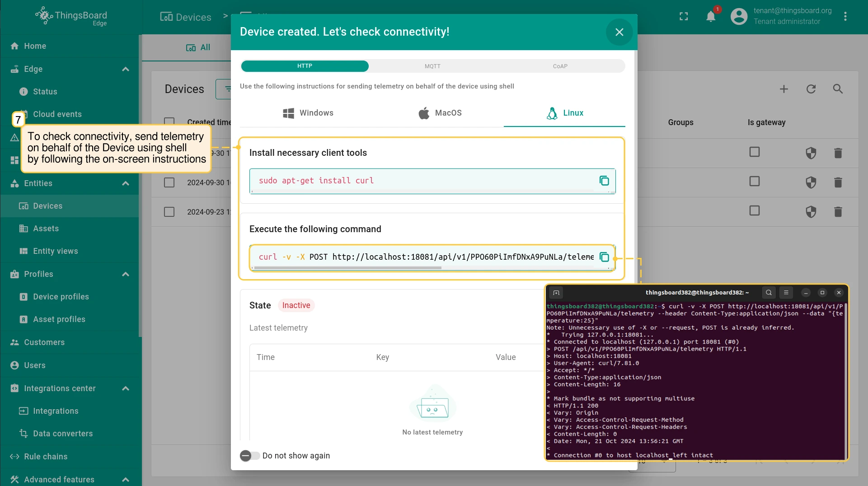Switch to the MQTT protocol tab

pos(432,66)
